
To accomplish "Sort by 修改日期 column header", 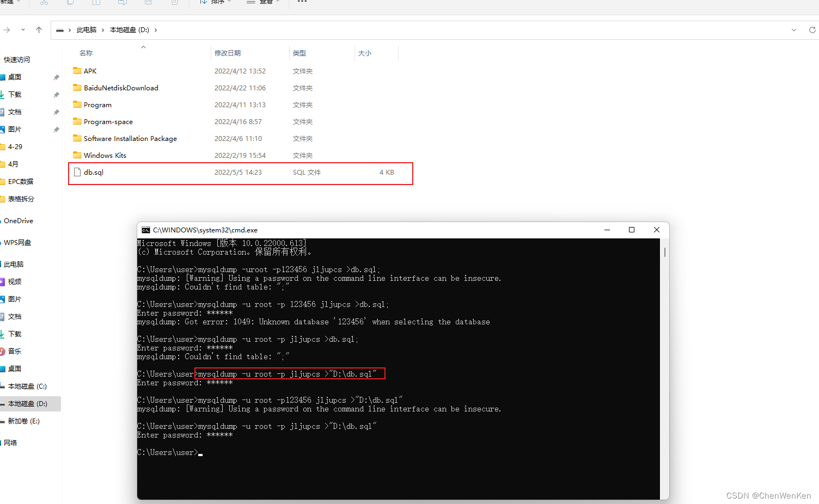I will (x=228, y=53).
